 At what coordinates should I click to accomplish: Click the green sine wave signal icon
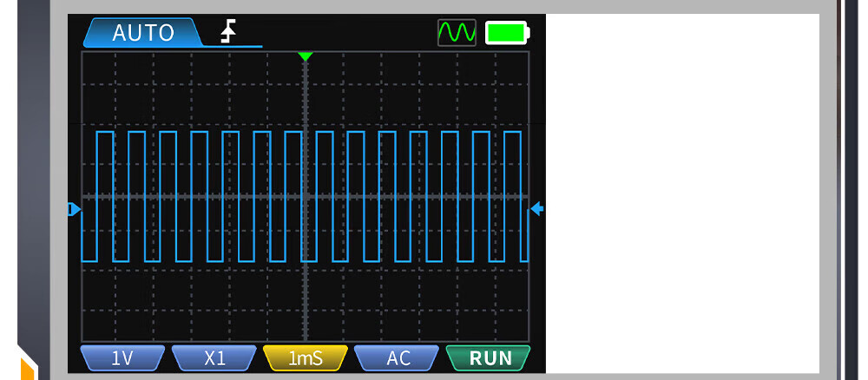point(457,33)
